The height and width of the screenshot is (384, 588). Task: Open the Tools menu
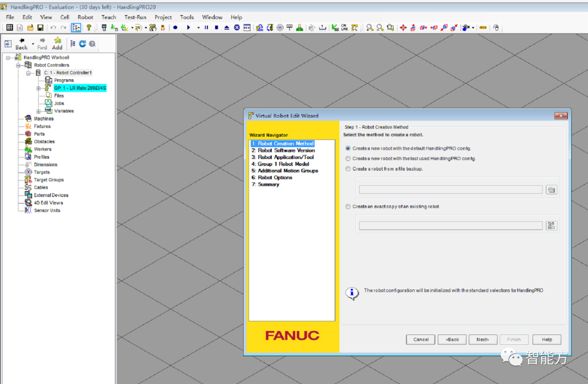[x=187, y=17]
